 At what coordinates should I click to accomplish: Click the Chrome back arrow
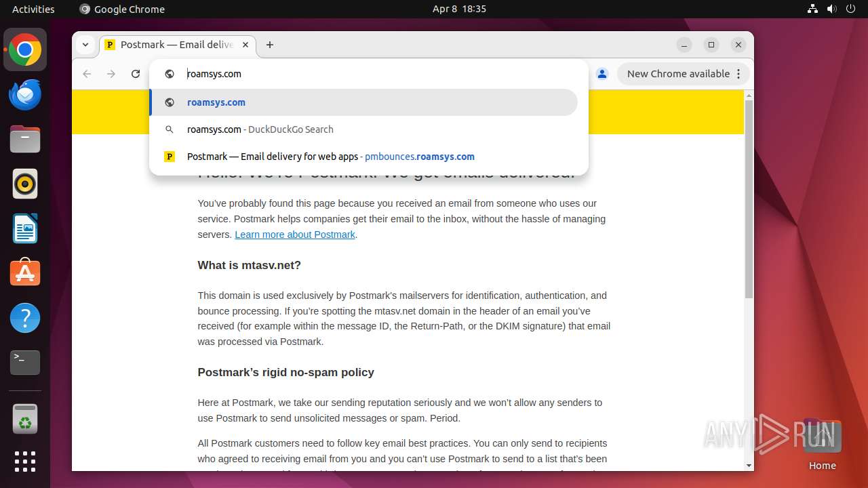[x=87, y=74]
